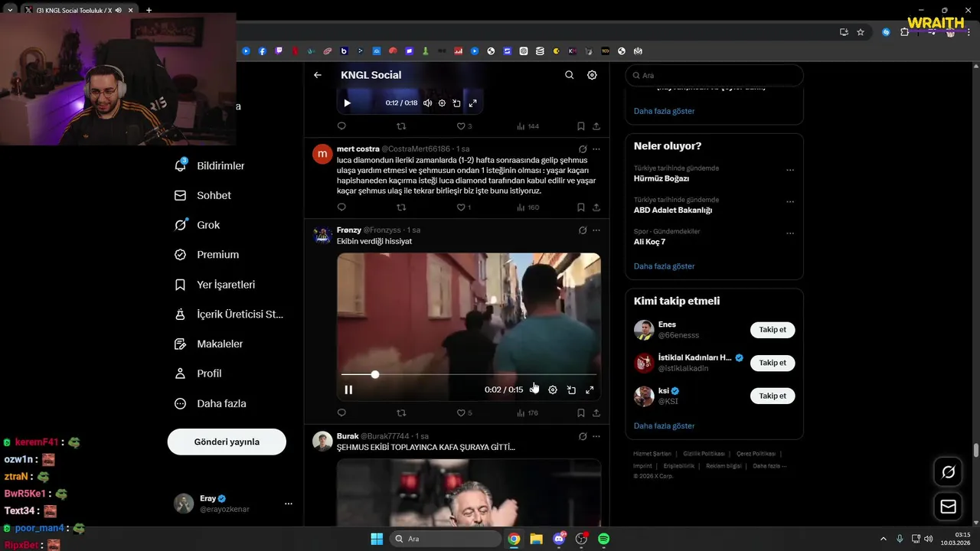
Task: Like mert costra's post
Action: [463, 207]
